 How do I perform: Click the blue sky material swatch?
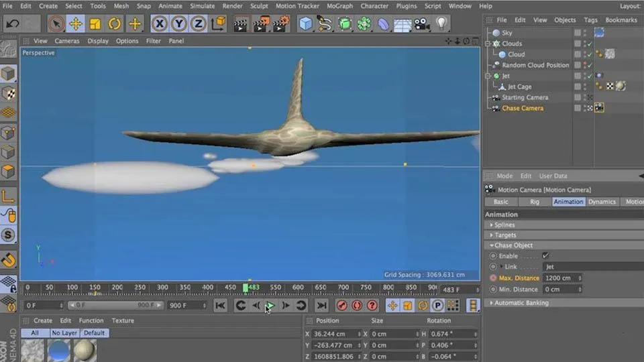pyautogui.click(x=59, y=350)
